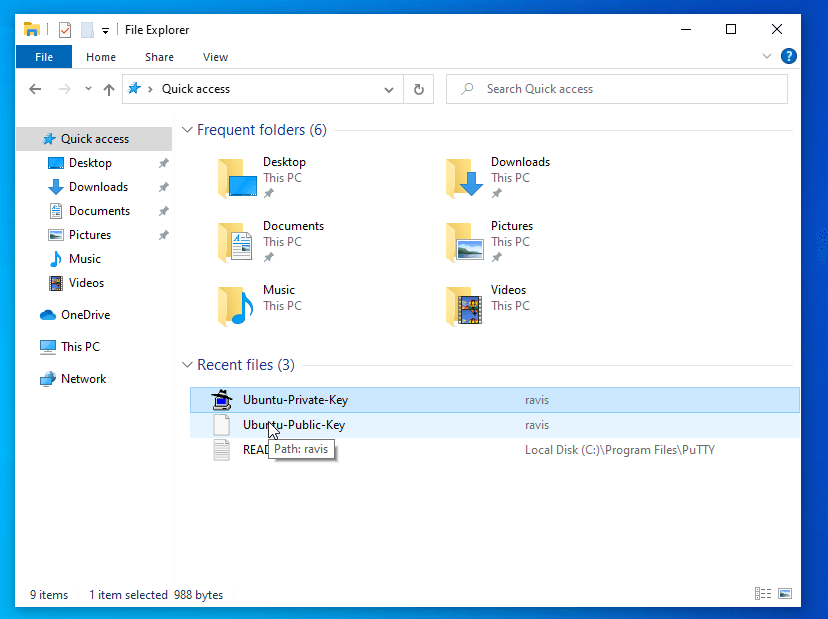Screen dimensions: 828x619
Task: Go forward with the forward arrow
Action: tap(64, 89)
